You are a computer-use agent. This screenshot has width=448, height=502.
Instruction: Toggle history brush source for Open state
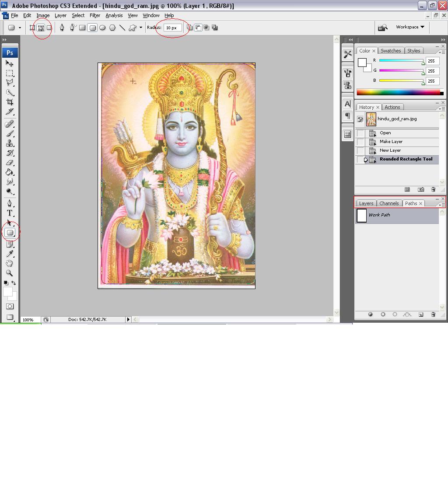click(360, 133)
